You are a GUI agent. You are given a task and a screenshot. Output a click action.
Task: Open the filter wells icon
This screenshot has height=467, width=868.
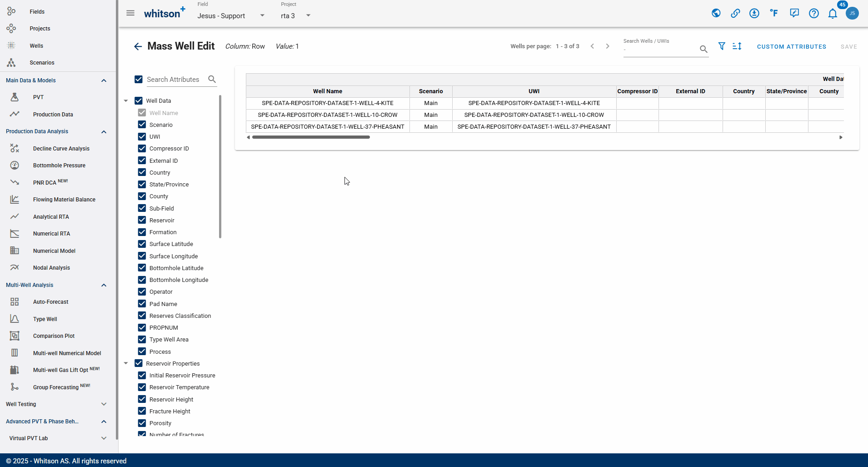722,46
